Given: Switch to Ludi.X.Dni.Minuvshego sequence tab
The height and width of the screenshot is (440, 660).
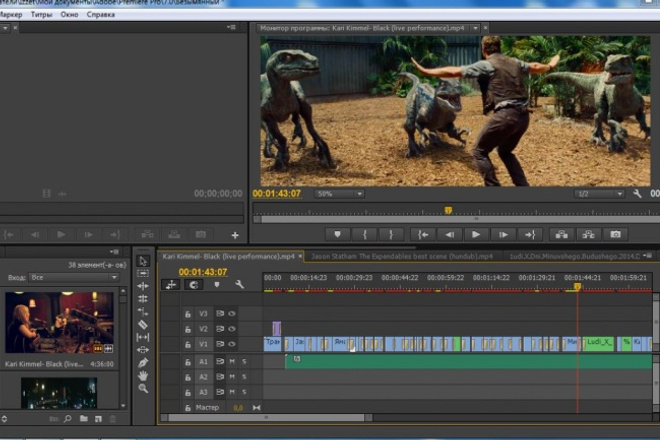Looking at the screenshot, I should click(x=574, y=256).
